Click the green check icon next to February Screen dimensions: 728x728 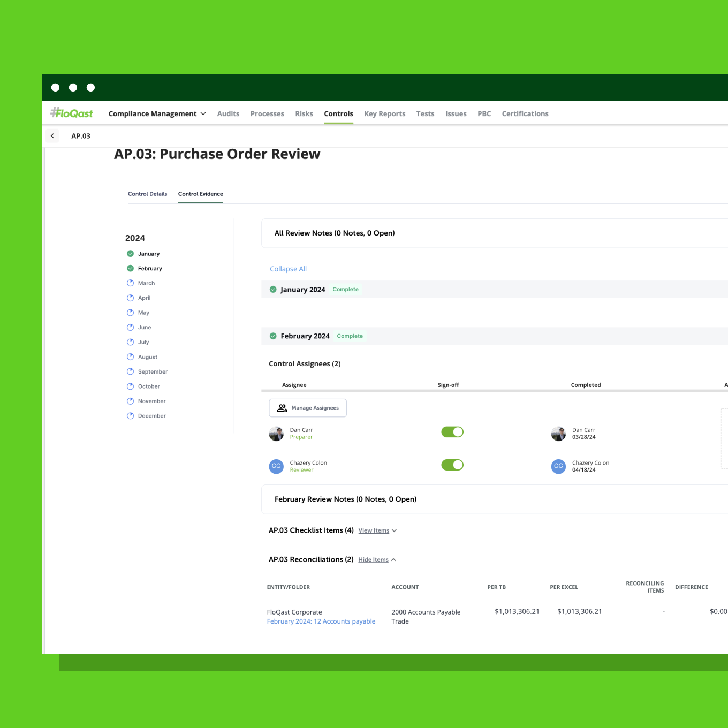click(x=130, y=268)
